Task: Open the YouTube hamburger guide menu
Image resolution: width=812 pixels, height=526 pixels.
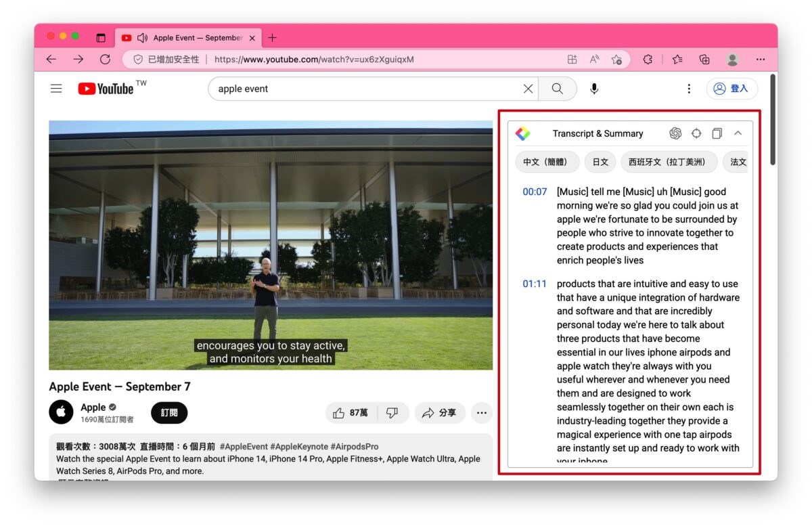Action: pyautogui.click(x=56, y=89)
